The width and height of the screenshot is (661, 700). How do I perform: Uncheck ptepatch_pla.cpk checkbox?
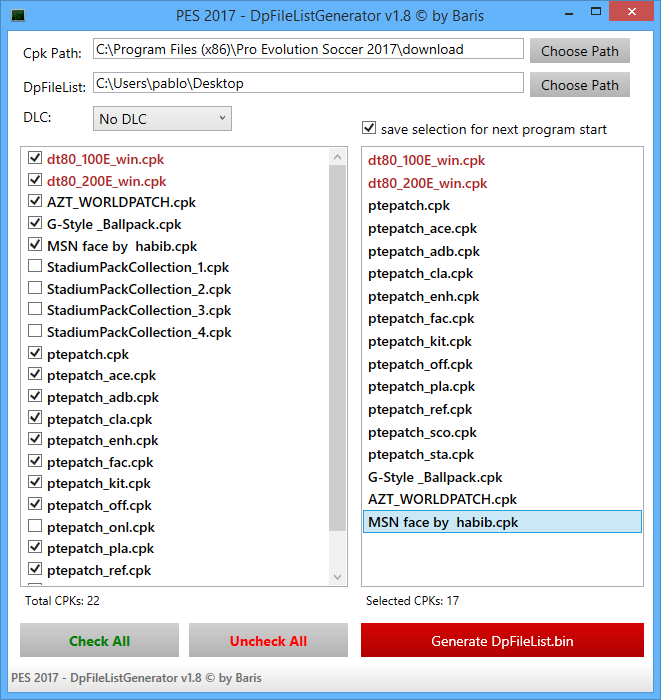[35, 547]
